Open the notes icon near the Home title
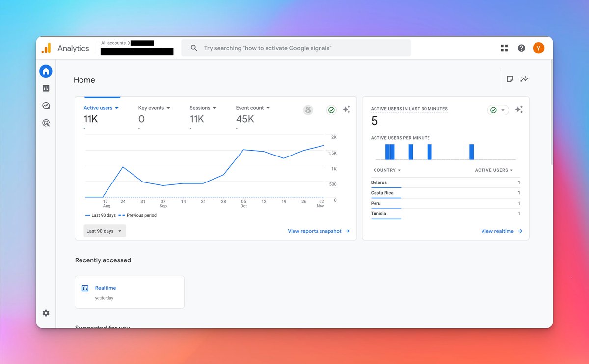 point(509,78)
